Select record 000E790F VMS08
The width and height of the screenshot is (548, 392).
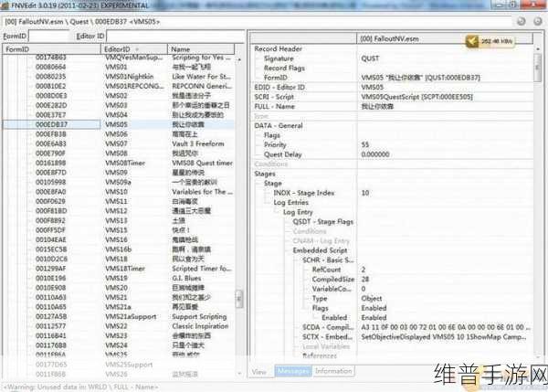119,154
